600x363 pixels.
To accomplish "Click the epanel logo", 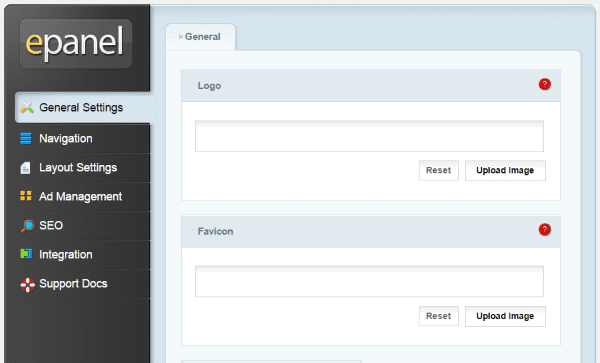I will tap(76, 44).
